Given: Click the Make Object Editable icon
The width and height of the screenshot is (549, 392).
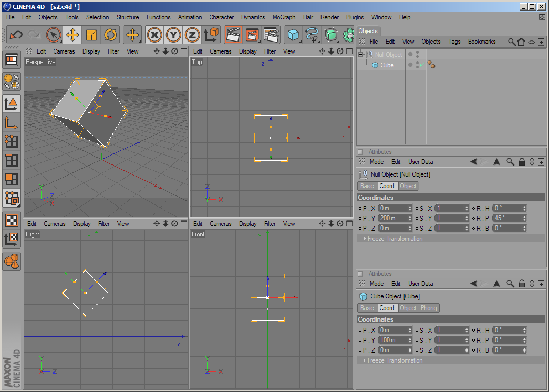Looking at the screenshot, I should coord(12,81).
